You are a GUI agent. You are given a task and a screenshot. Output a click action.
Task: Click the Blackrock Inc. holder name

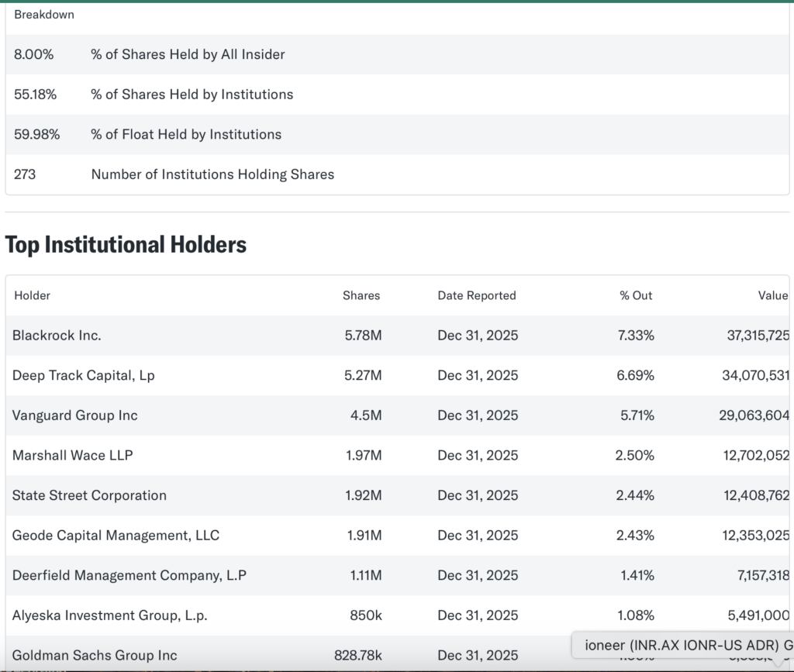(x=57, y=336)
